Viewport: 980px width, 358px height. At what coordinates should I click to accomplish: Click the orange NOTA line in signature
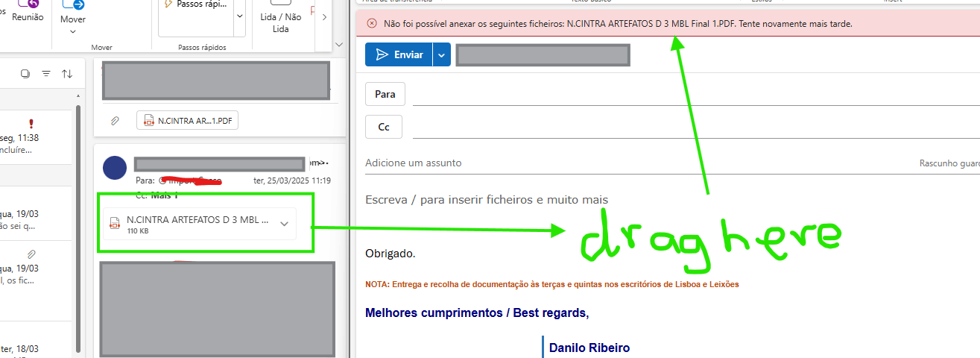point(551,284)
